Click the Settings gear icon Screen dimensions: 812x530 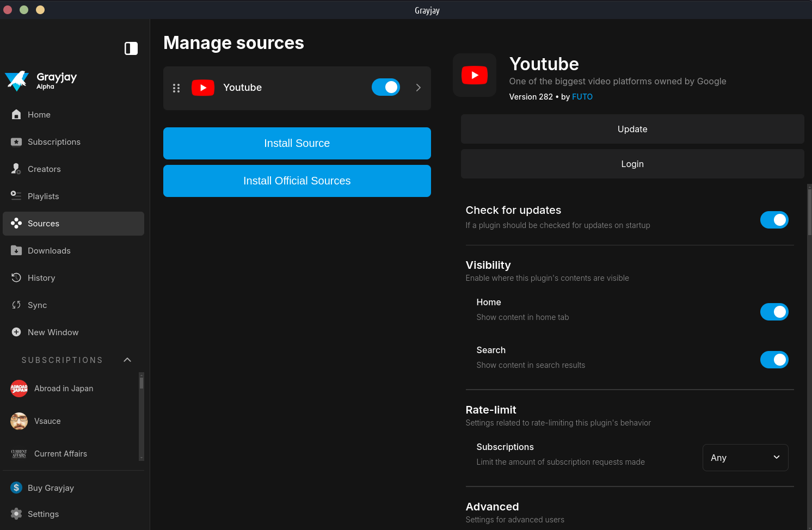click(x=16, y=514)
